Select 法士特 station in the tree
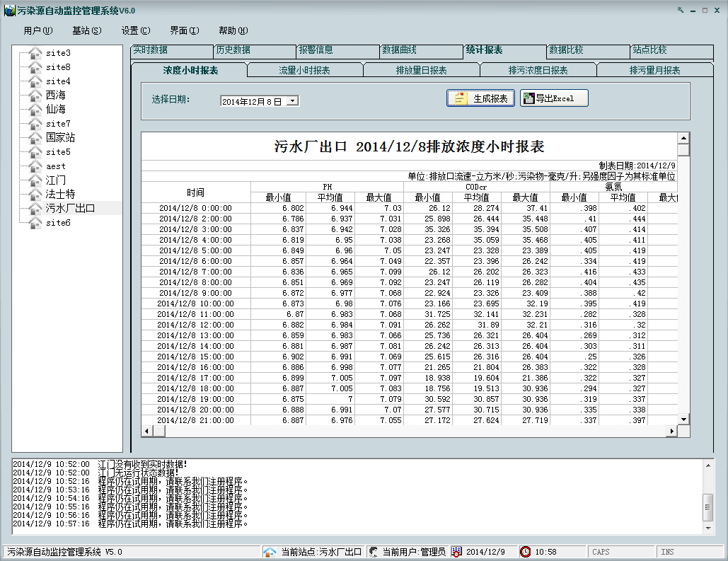 point(60,195)
